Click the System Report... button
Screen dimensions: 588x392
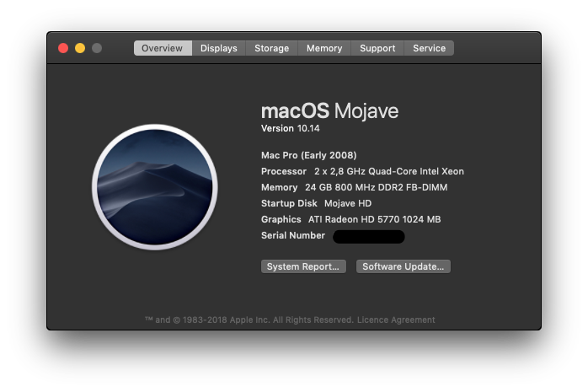(x=303, y=266)
